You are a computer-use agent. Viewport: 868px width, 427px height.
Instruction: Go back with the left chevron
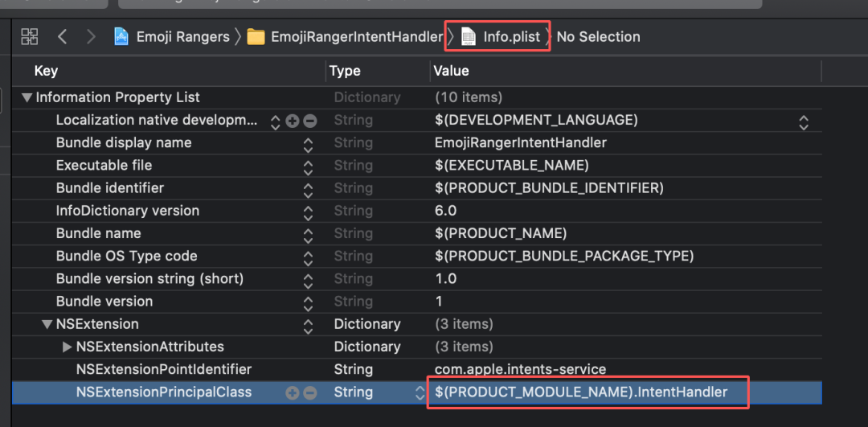(x=62, y=36)
